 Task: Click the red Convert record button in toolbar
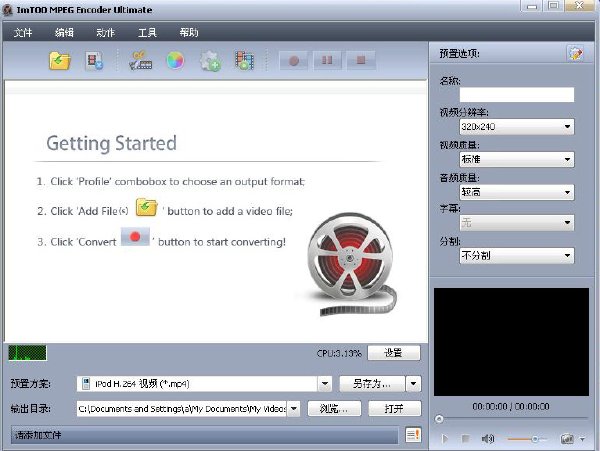pyautogui.click(x=293, y=60)
